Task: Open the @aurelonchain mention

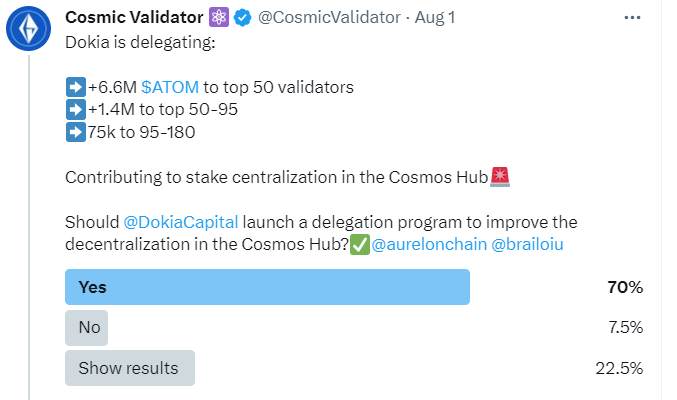Action: (x=429, y=245)
